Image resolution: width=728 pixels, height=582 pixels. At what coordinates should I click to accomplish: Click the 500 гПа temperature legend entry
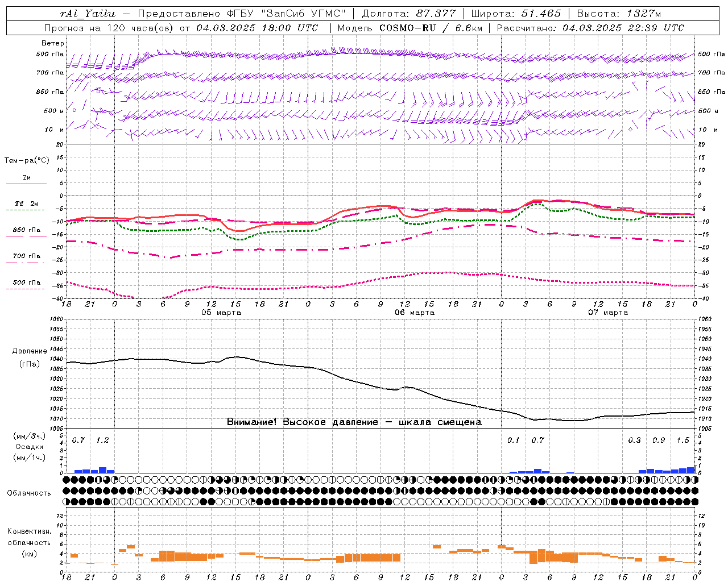point(27,282)
